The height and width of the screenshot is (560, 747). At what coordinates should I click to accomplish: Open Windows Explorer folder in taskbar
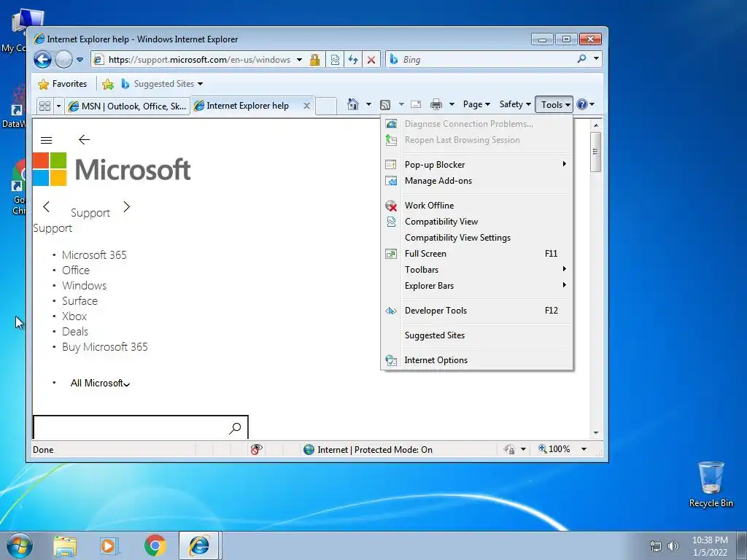pos(65,545)
